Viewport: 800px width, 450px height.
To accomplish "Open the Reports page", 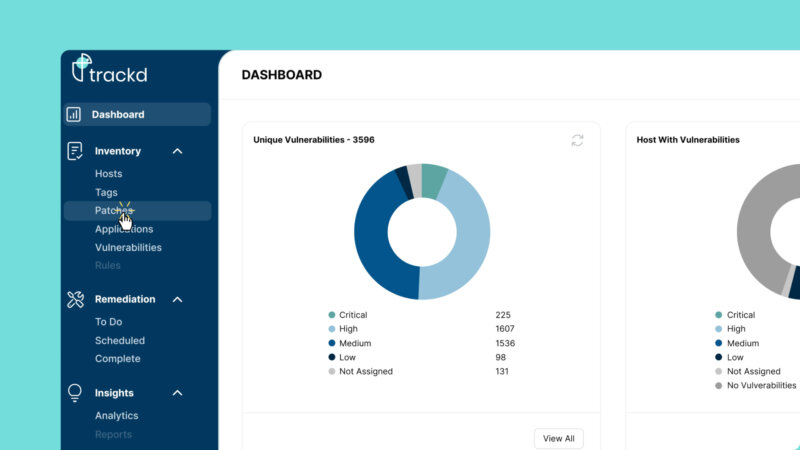I will [113, 435].
